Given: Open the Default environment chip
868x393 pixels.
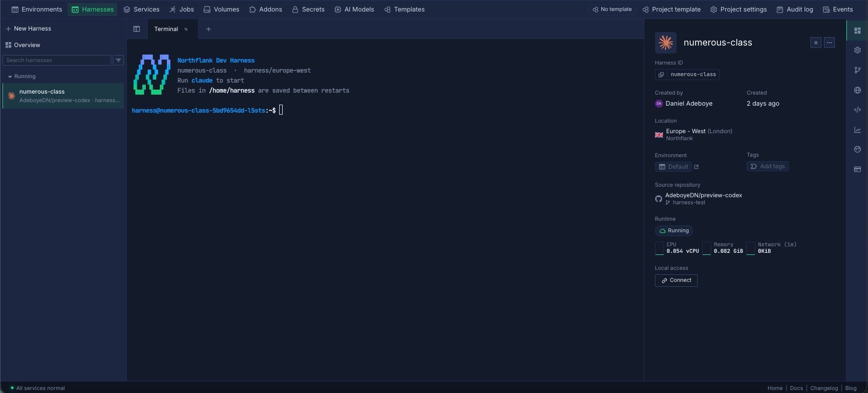Looking at the screenshot, I should [673, 167].
